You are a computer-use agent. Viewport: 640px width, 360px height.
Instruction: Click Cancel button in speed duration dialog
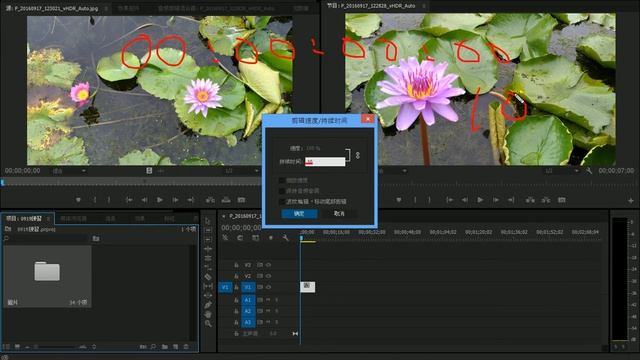coord(339,213)
